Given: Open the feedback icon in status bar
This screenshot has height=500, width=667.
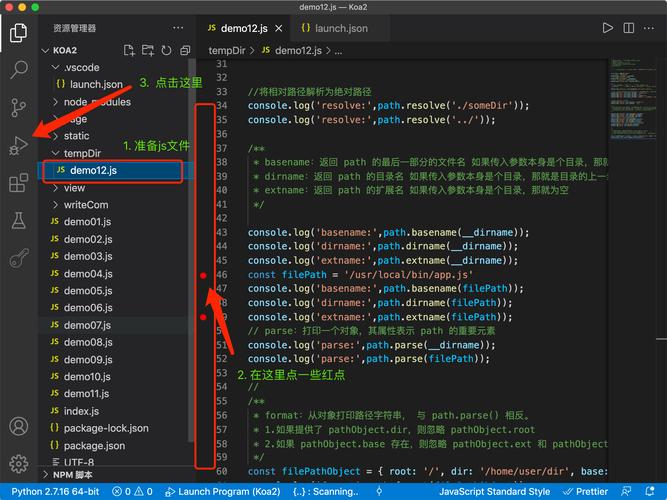Looking at the screenshot, I should tap(626, 491).
